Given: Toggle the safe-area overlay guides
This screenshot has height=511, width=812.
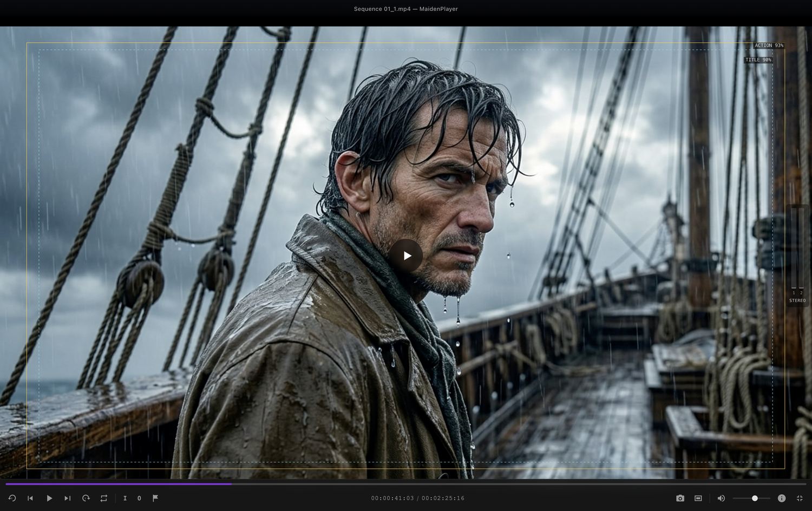Looking at the screenshot, I should click(x=698, y=498).
